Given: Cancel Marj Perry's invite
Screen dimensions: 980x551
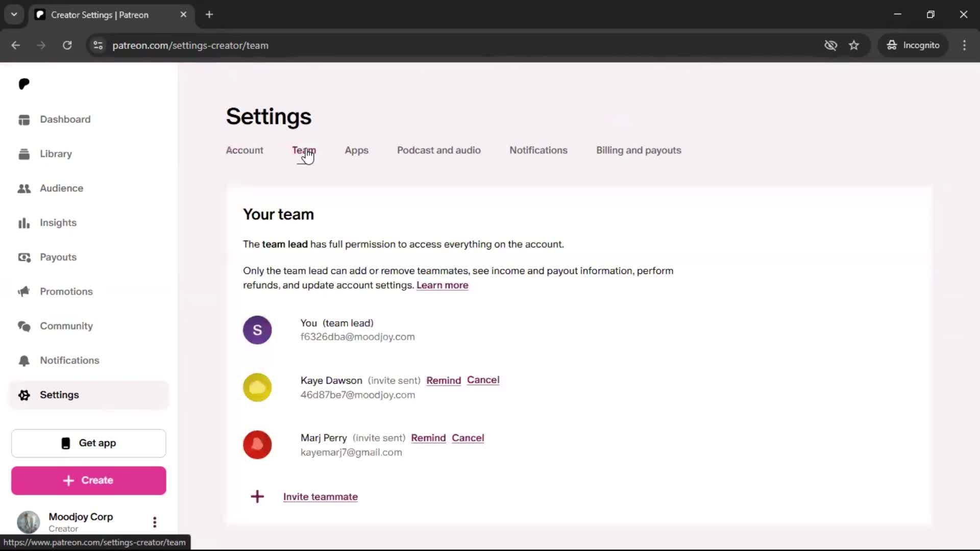Looking at the screenshot, I should point(468,438).
